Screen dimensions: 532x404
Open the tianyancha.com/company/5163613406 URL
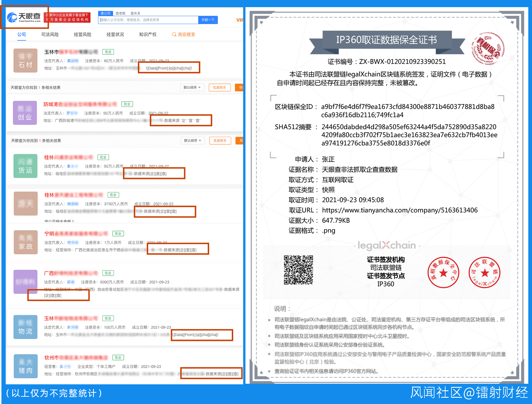click(x=400, y=210)
